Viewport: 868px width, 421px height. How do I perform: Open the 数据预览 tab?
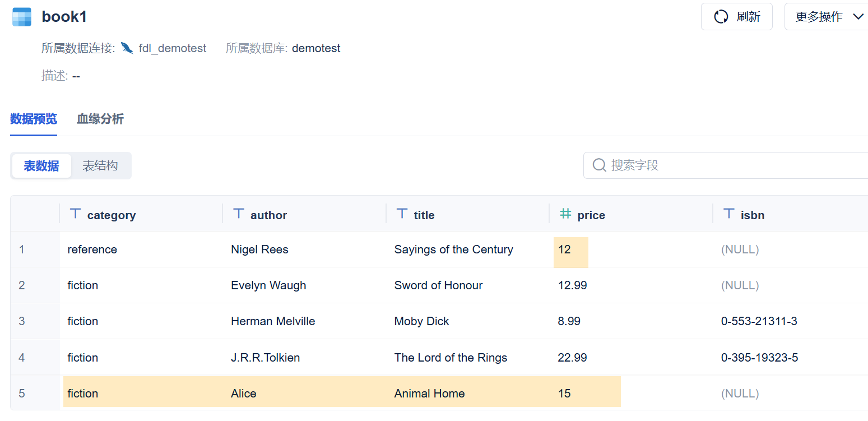tap(34, 119)
